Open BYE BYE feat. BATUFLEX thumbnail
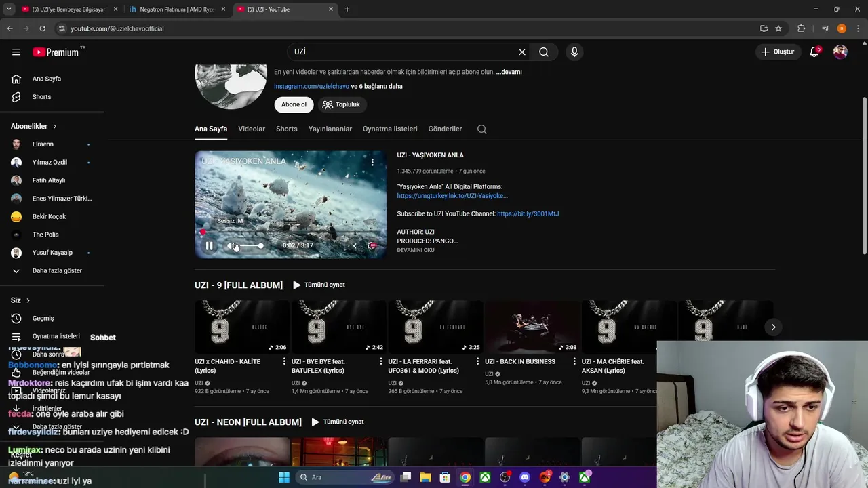 point(339,327)
